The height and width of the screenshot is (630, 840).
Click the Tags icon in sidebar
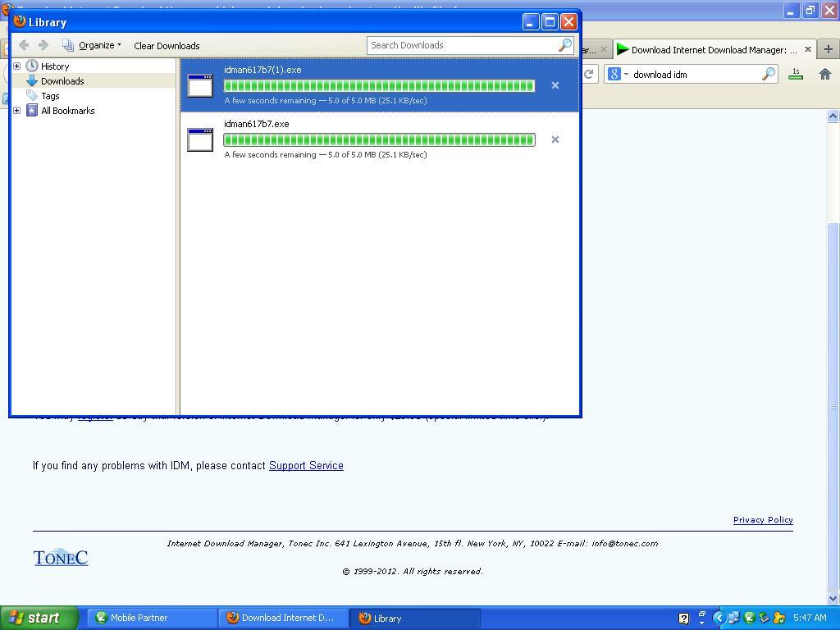pos(32,95)
